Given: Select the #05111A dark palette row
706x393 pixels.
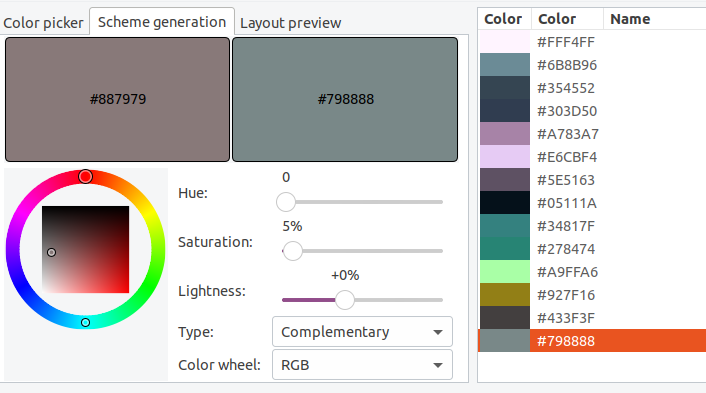Looking at the screenshot, I should coord(592,203).
